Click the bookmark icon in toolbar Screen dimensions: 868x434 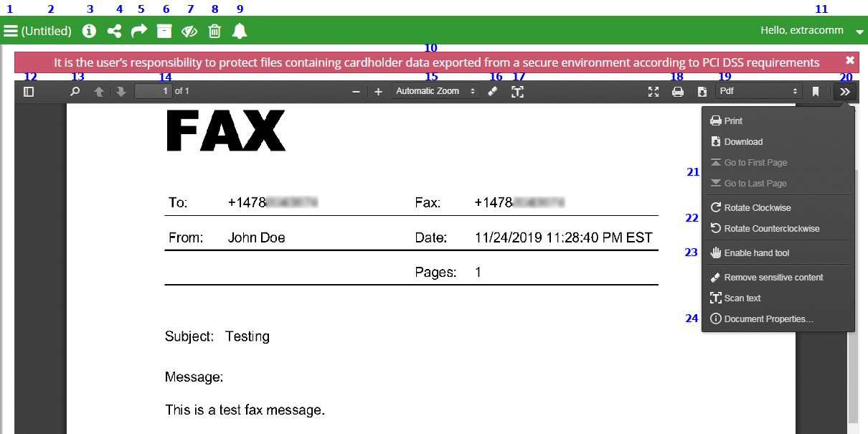pyautogui.click(x=815, y=92)
